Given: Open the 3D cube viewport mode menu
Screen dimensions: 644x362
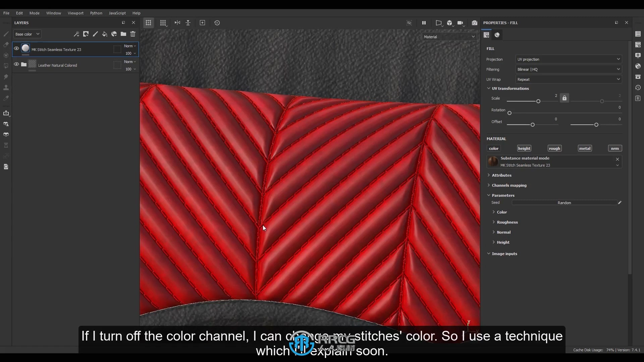Looking at the screenshot, I should (450, 23).
